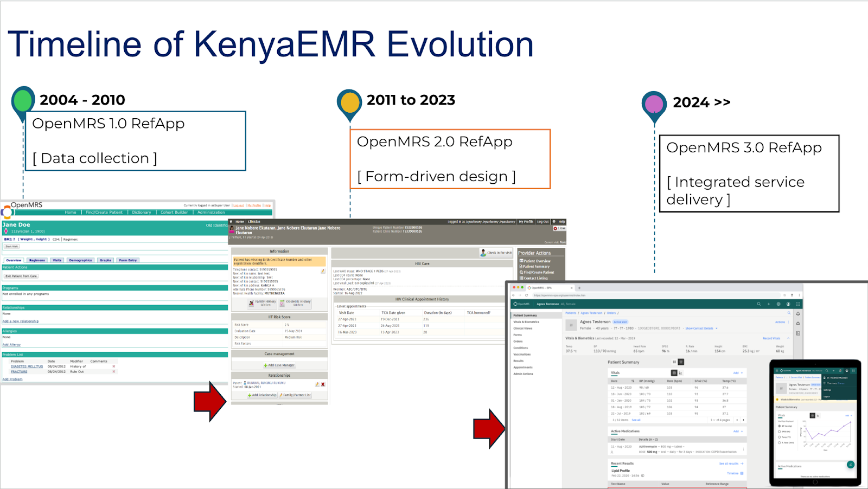The width and height of the screenshot is (868, 489).
Task: Open Cohort Builder in OpenMRS 1.0 menu
Action: click(174, 213)
